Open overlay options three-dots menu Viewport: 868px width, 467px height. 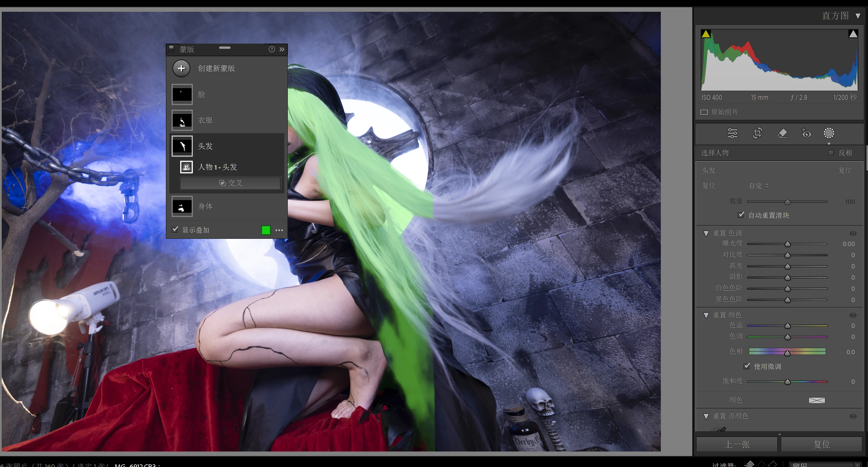click(x=279, y=230)
